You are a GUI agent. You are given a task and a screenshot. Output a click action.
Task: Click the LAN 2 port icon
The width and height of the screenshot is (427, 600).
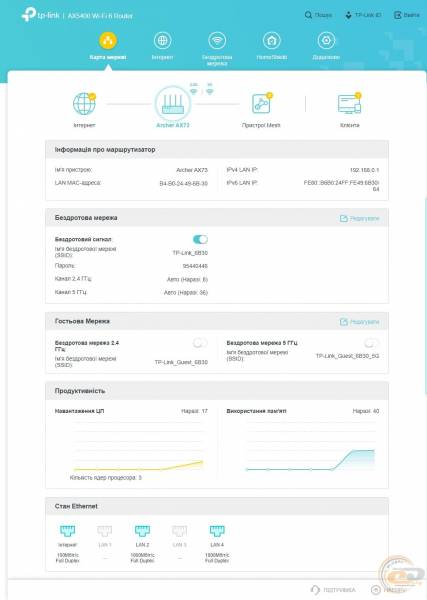142,531
